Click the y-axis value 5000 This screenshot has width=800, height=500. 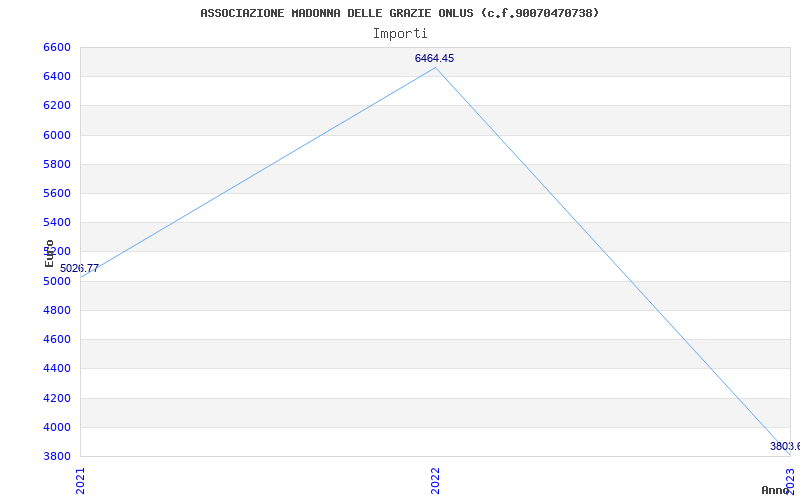[57, 281]
